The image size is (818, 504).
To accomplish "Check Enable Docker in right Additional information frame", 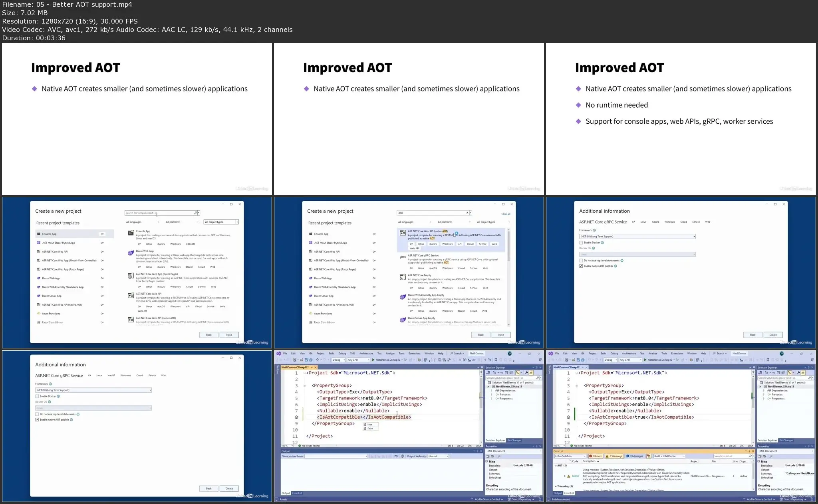I will pos(581,243).
